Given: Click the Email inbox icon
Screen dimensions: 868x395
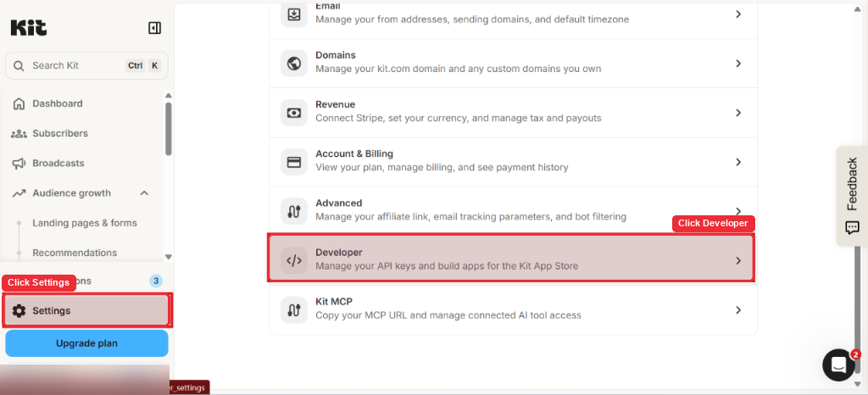Looking at the screenshot, I should coord(294,15).
